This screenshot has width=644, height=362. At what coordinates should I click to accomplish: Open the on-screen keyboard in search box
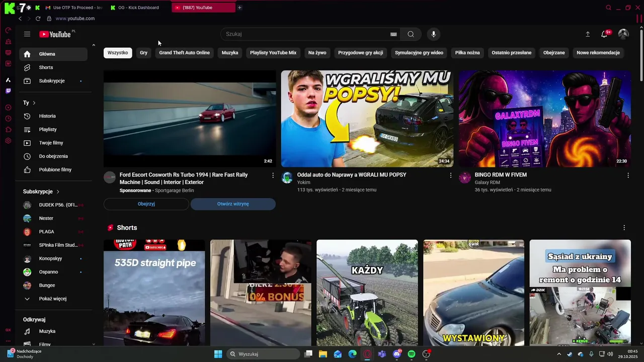[393, 34]
